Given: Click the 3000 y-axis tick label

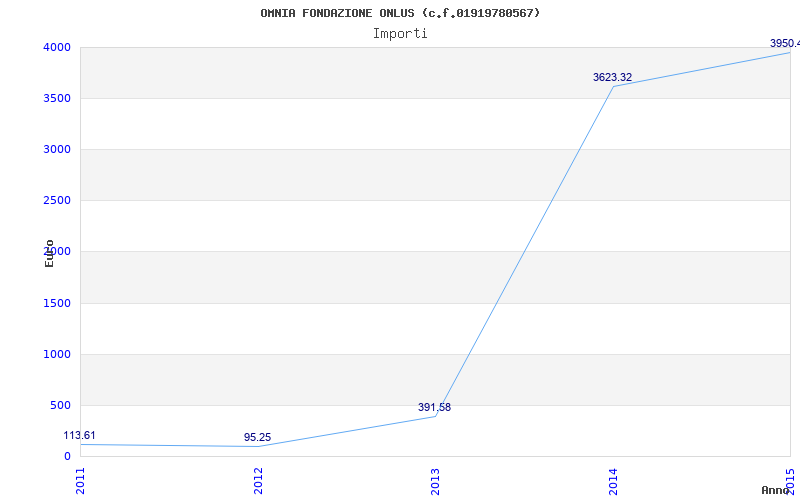Looking at the screenshot, I should [x=57, y=149].
